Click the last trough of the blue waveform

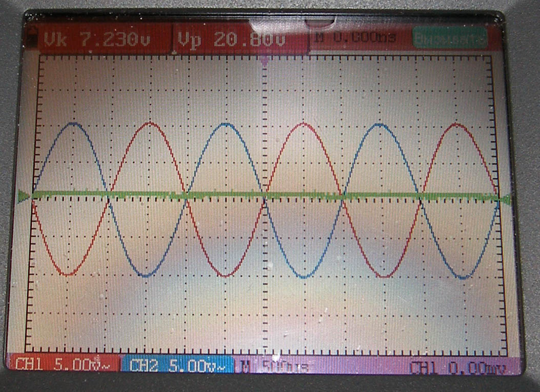[x=464, y=278]
